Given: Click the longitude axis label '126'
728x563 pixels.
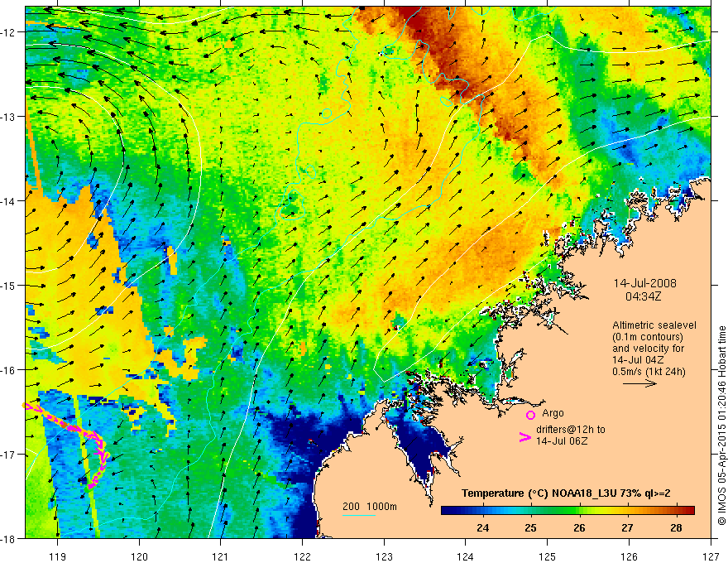Looking at the screenshot, I should [x=629, y=556].
